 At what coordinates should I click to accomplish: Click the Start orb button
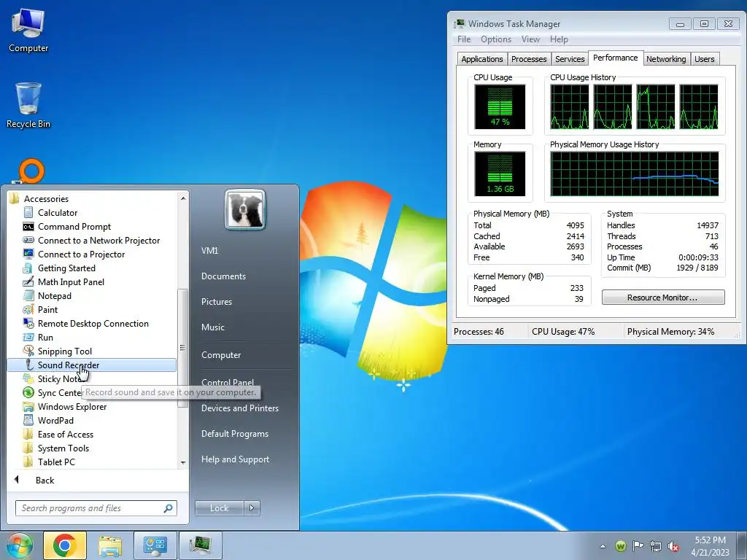19,545
